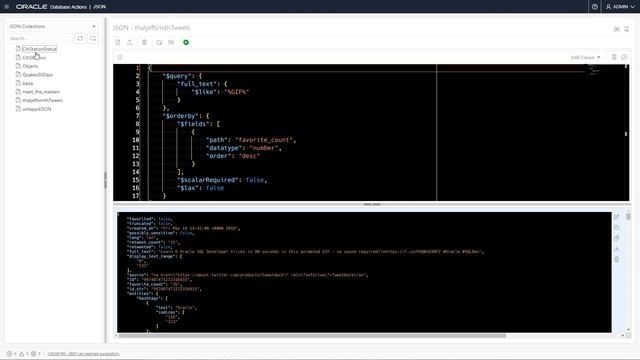Open the status bar log message link

tap(83, 354)
